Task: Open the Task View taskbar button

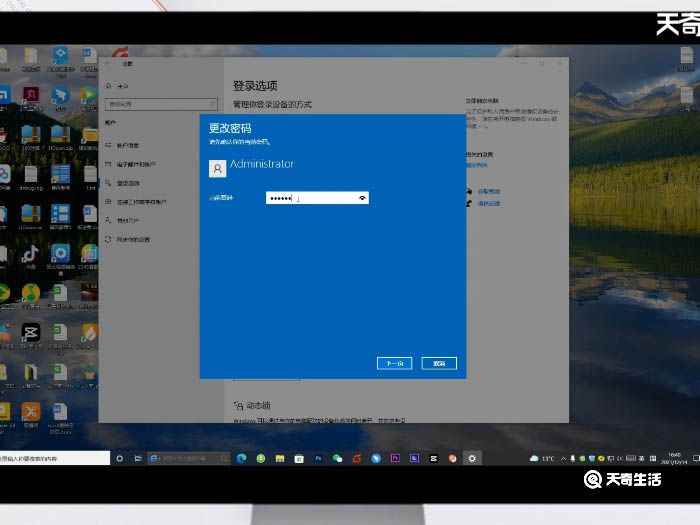Action: point(137,458)
